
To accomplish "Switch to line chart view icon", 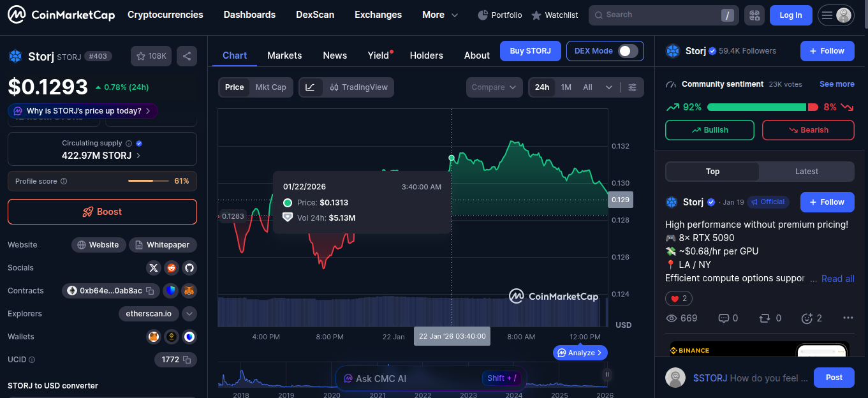I will click(x=310, y=87).
